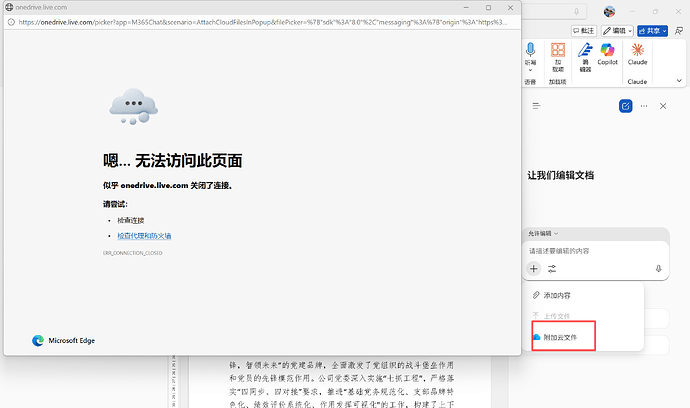Launch Copilot from the Word ribbon
The height and width of the screenshot is (408, 690).
pos(608,54)
